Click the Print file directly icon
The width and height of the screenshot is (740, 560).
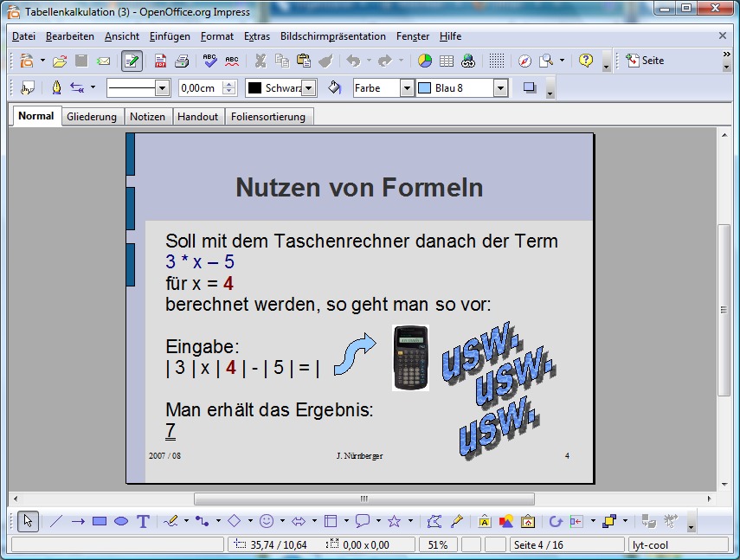pos(182,61)
